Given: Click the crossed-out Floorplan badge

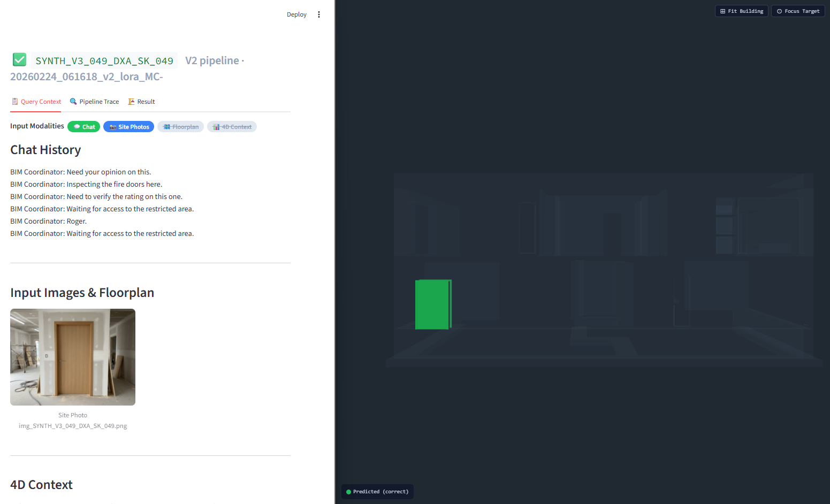Looking at the screenshot, I should [180, 127].
